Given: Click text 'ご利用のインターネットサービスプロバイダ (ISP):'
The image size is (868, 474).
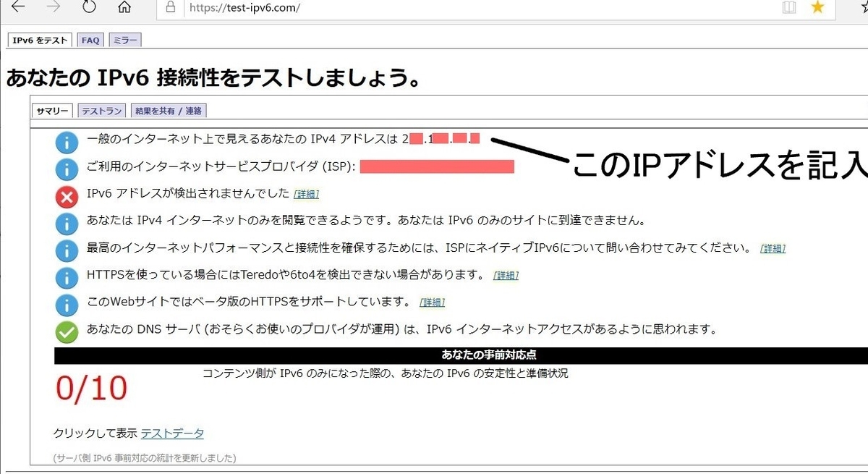Looking at the screenshot, I should click(221, 167).
